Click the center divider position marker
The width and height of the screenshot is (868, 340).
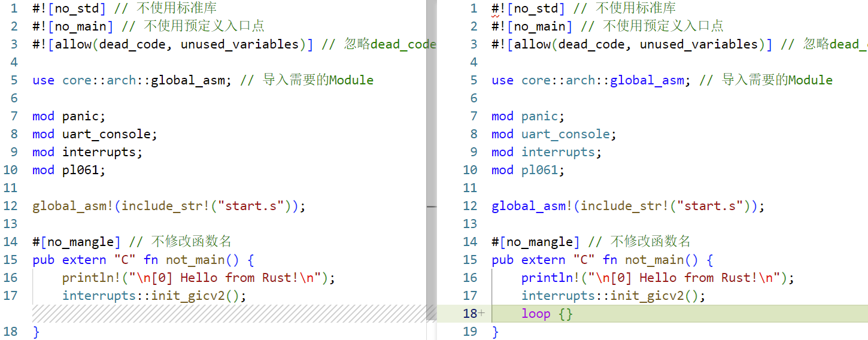(431, 206)
